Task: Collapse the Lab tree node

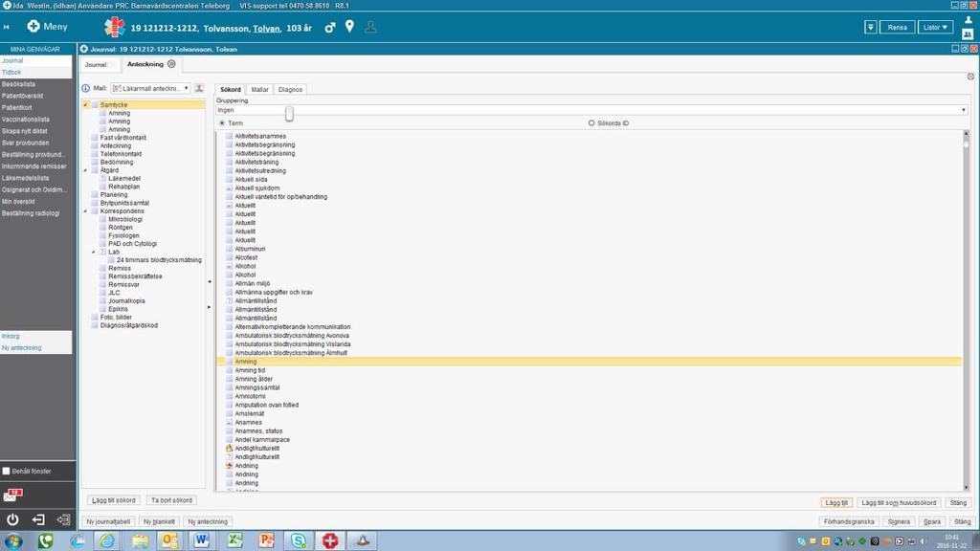Action: point(94,252)
